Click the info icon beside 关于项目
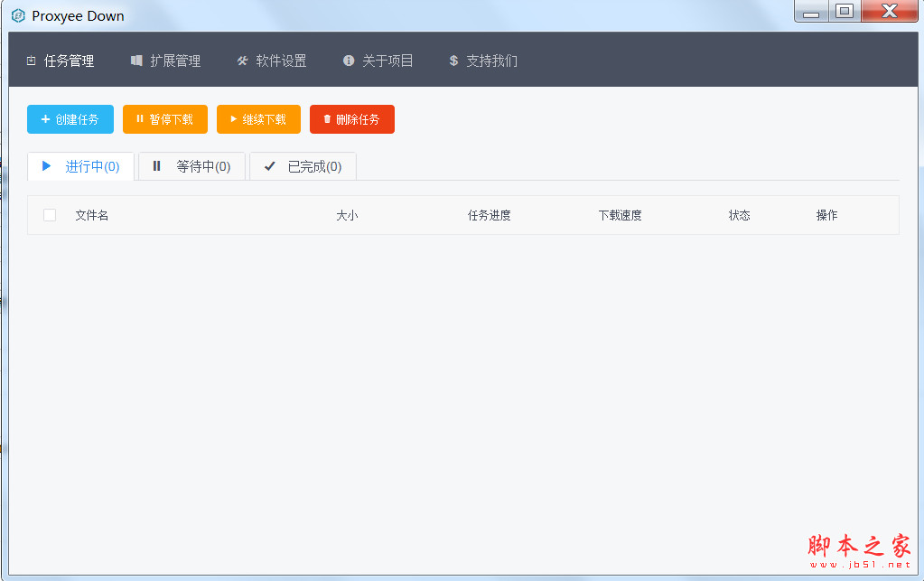Viewport: 924px width, 581px height. (348, 61)
